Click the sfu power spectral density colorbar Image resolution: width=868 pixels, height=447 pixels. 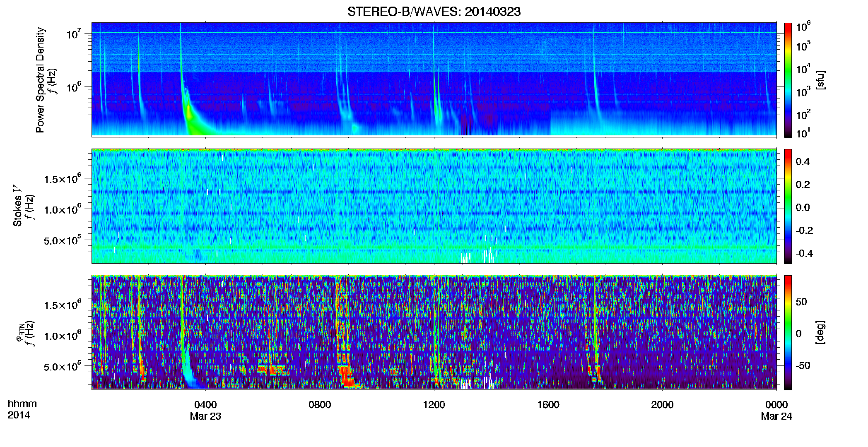tap(788, 80)
